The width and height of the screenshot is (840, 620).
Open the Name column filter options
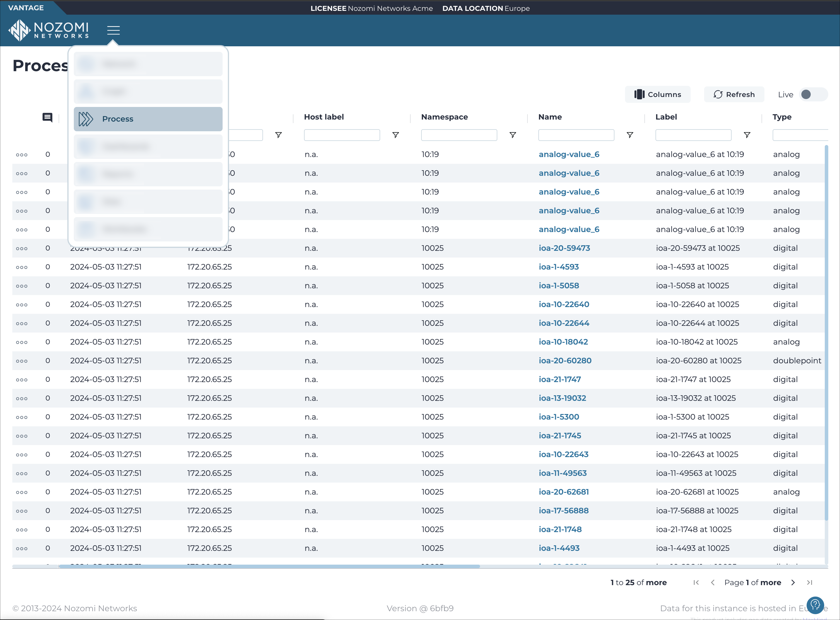coord(630,135)
